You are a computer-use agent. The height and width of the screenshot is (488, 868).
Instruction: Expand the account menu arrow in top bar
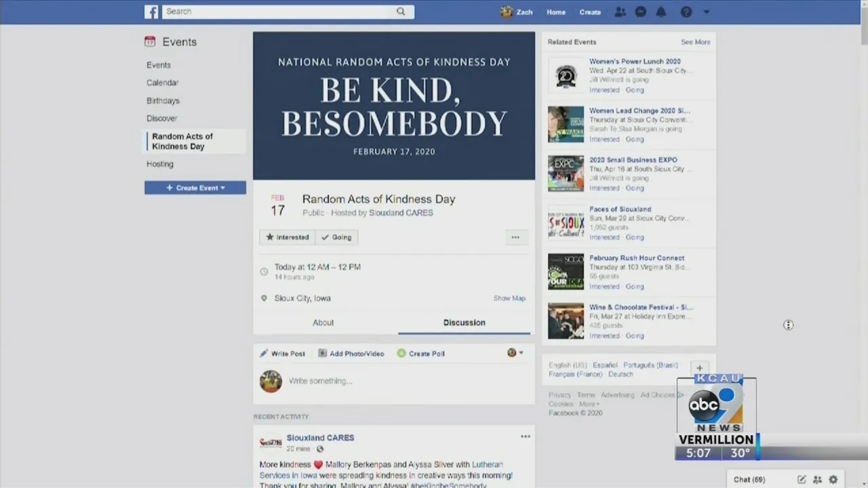(706, 12)
